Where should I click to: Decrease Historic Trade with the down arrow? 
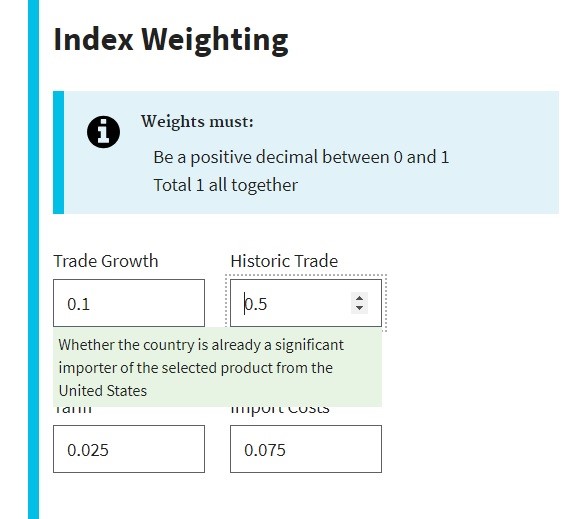359,308
